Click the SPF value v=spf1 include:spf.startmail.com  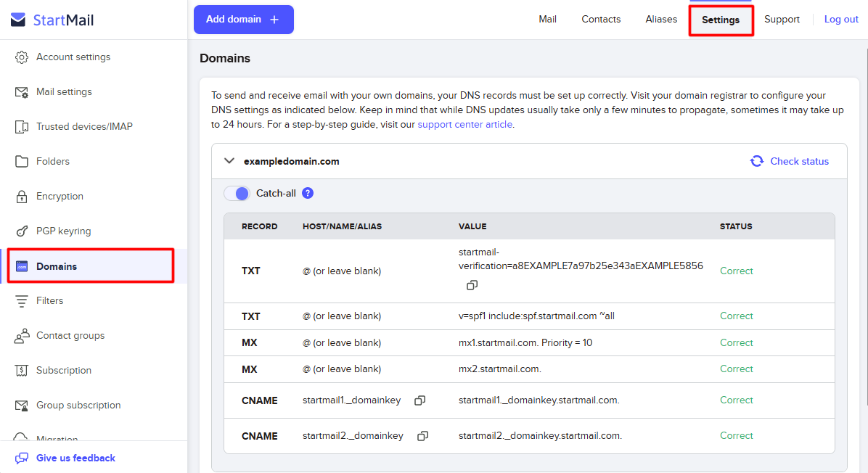(x=536, y=316)
